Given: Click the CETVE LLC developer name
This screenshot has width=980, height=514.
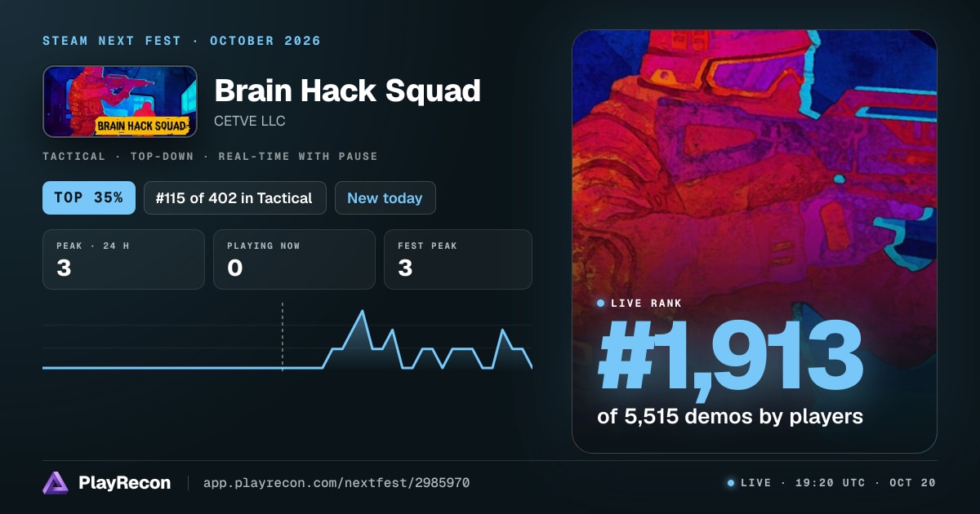Looking at the screenshot, I should [x=250, y=121].
